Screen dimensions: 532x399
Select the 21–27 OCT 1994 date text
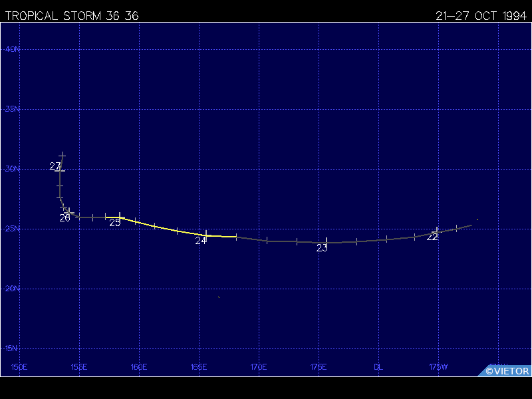(481, 16)
